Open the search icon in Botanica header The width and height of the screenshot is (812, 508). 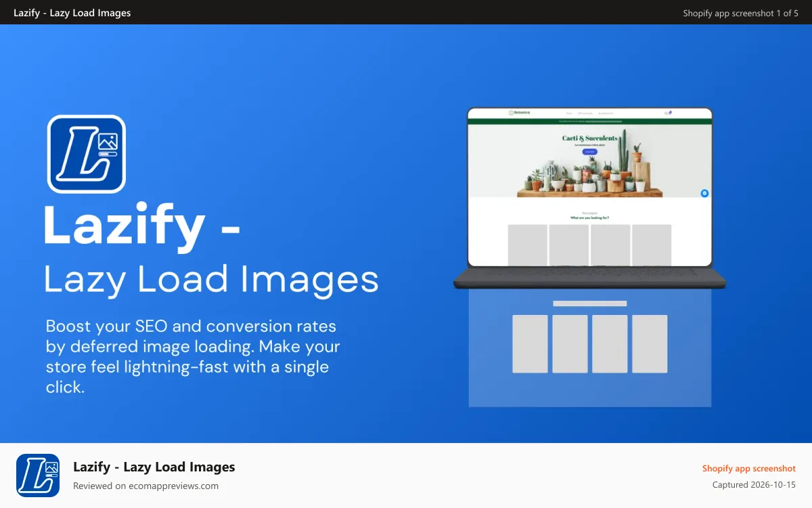point(665,113)
